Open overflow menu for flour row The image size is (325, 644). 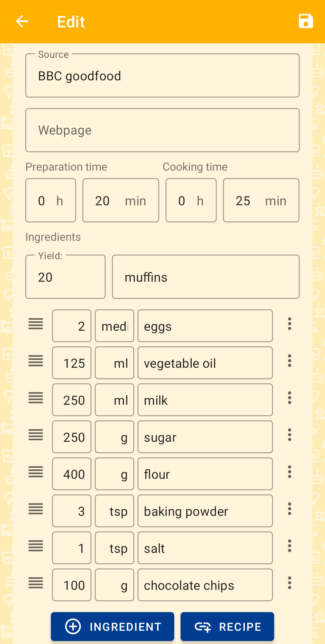pyautogui.click(x=289, y=472)
